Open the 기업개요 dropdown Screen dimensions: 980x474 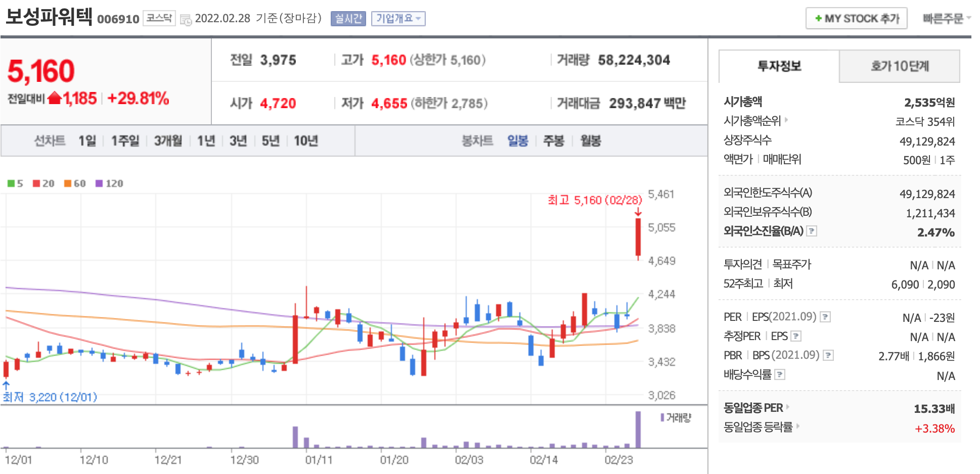pos(398,19)
